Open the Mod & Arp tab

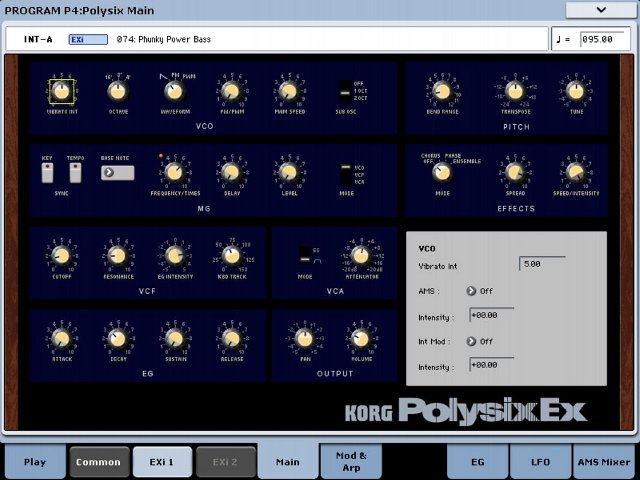[344, 462]
